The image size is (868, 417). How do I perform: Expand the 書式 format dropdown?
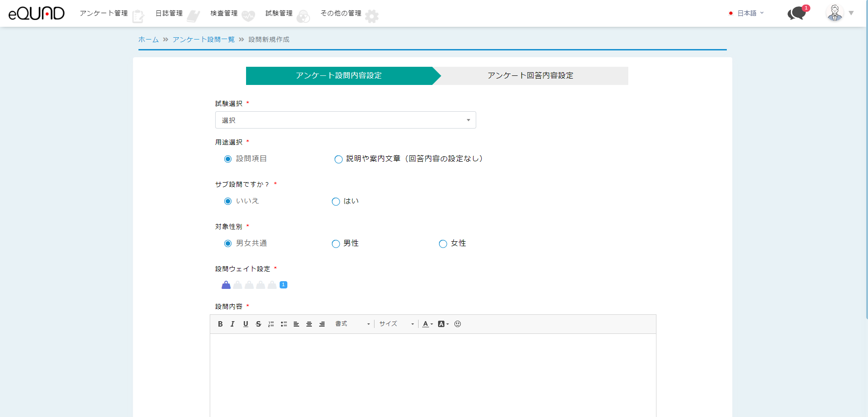tap(353, 324)
